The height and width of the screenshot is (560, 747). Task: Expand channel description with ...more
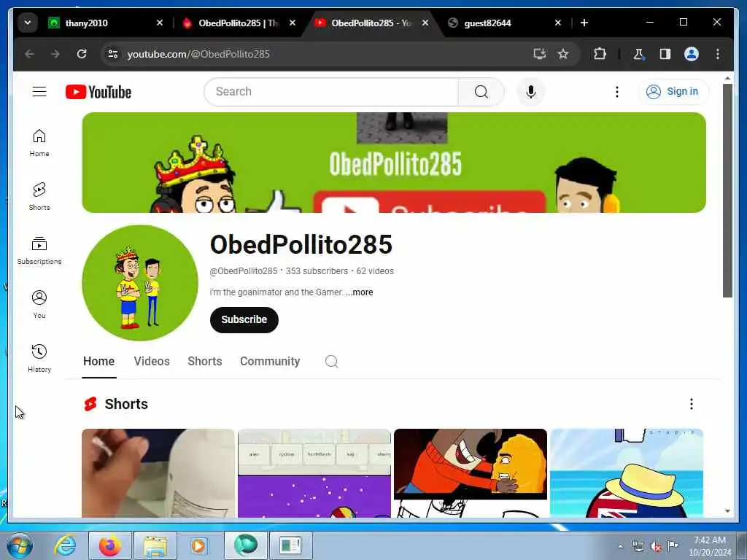click(359, 292)
